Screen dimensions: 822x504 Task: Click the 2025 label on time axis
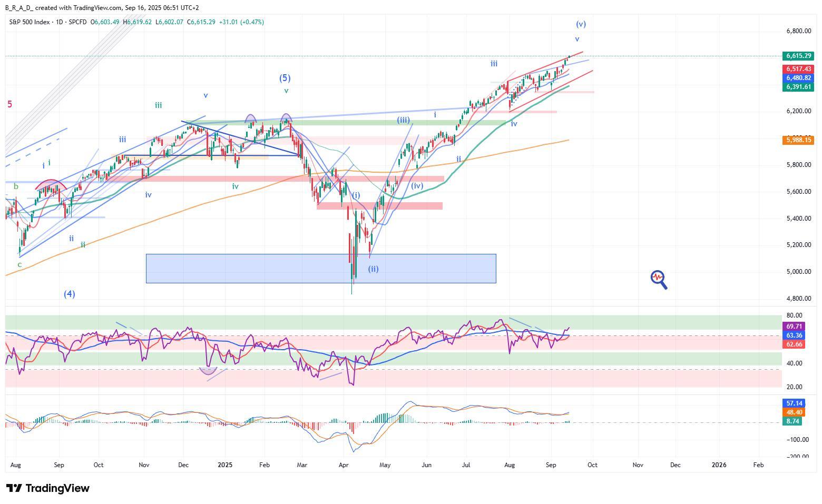[x=225, y=465]
